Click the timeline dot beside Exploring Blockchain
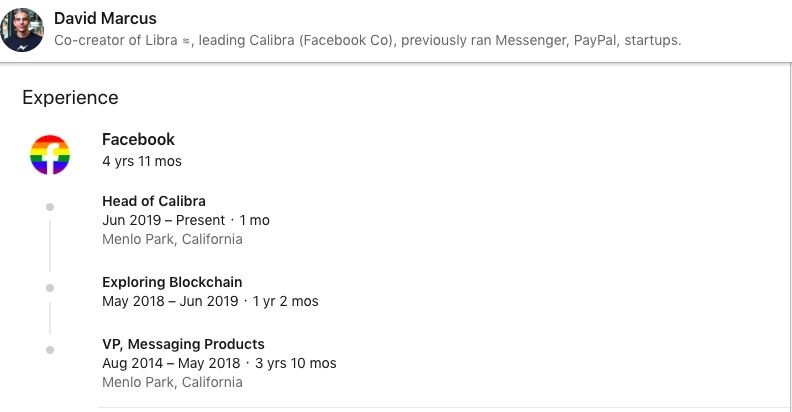Image resolution: width=792 pixels, height=412 pixels. [x=50, y=287]
